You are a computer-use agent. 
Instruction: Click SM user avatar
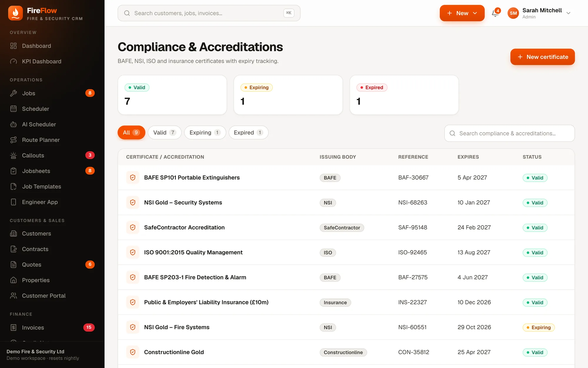tap(513, 13)
